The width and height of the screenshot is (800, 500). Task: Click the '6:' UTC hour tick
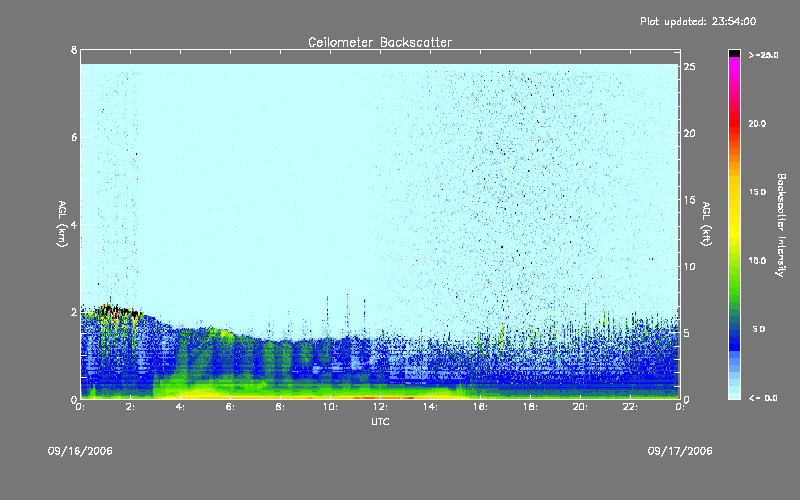[x=231, y=407]
